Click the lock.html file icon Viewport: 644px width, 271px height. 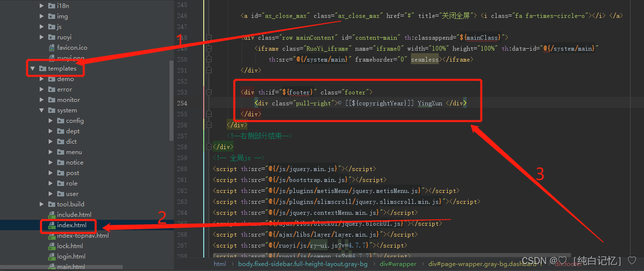(52, 246)
